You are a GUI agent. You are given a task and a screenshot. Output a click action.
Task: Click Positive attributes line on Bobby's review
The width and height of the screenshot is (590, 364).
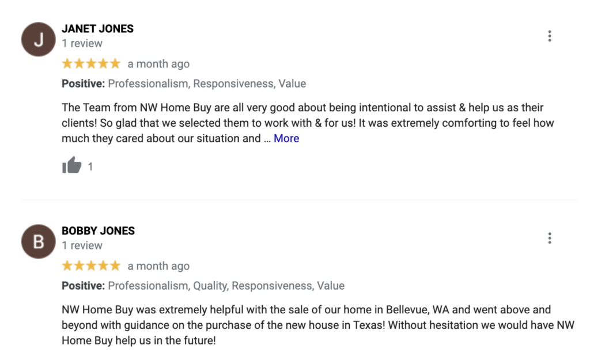[x=203, y=286]
